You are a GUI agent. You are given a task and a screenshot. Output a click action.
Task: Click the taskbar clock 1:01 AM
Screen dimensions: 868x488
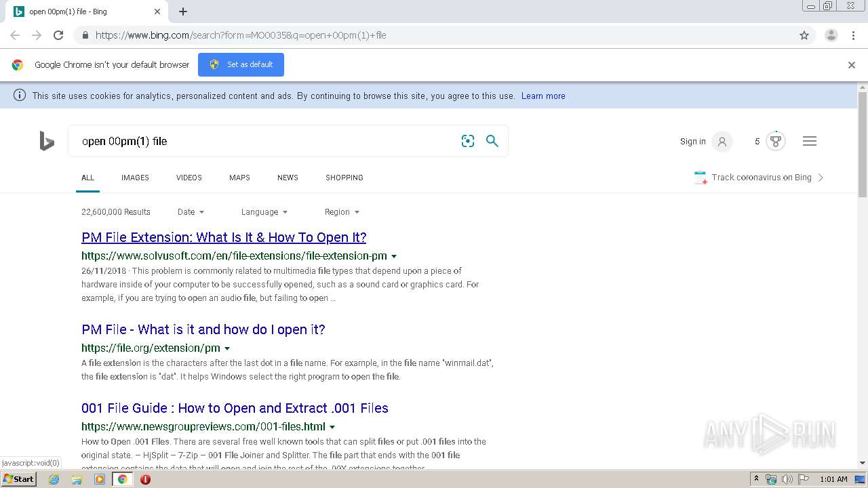(x=833, y=479)
